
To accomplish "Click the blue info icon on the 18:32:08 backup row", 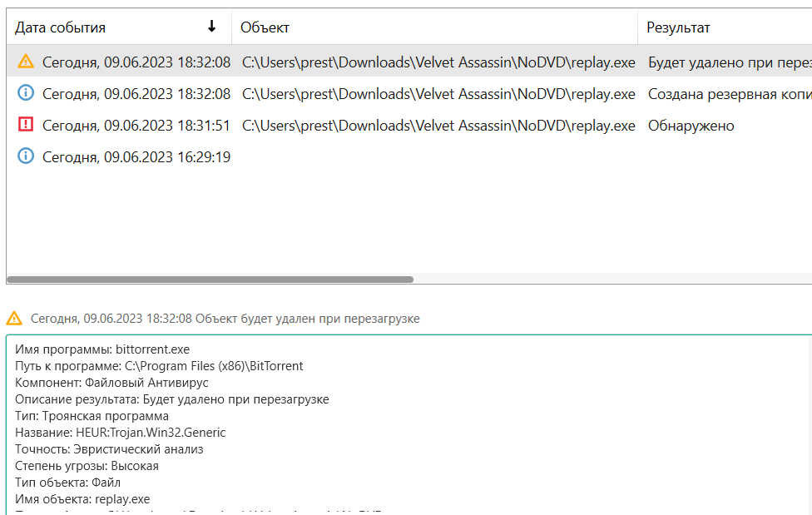I will (x=26, y=93).
